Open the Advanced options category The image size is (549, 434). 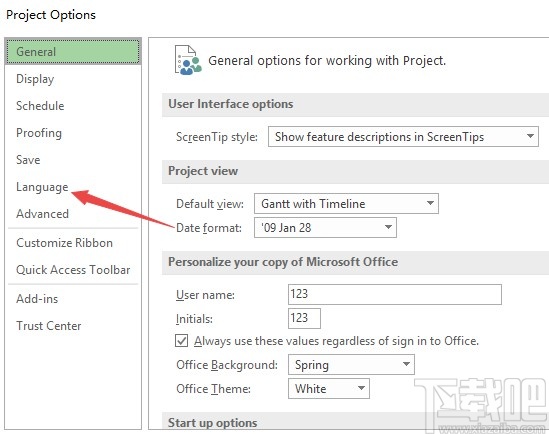pyautogui.click(x=42, y=214)
